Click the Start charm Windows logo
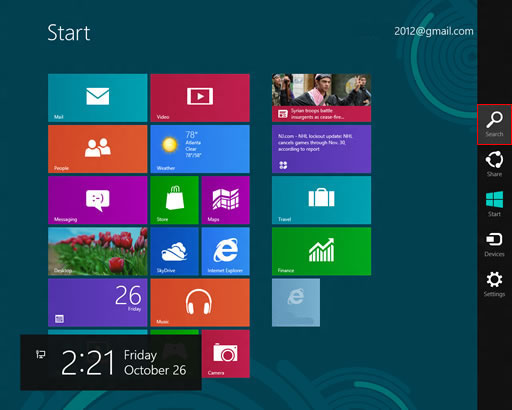 [x=494, y=204]
